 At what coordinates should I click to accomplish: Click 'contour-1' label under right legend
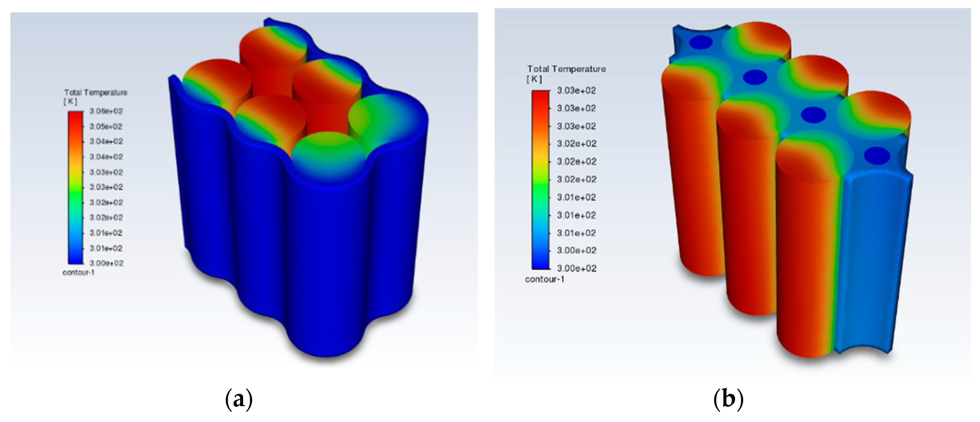[x=544, y=279]
